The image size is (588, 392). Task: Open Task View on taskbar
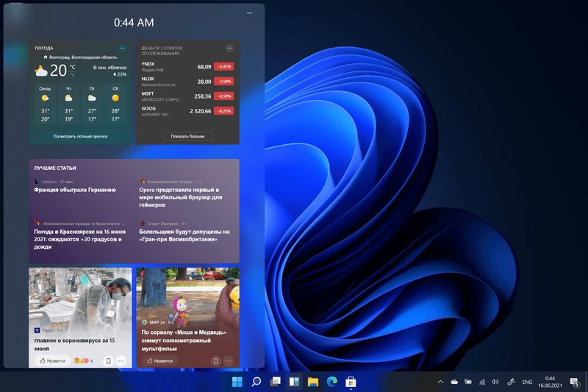tap(275, 382)
